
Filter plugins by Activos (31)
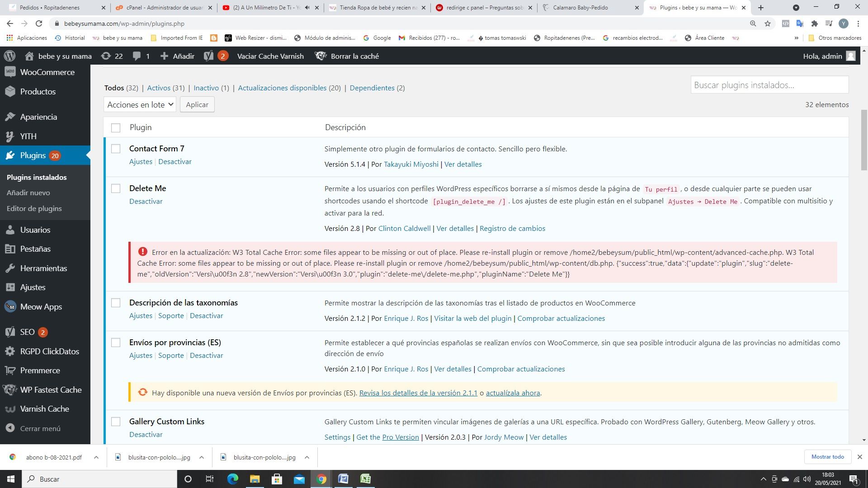166,88
